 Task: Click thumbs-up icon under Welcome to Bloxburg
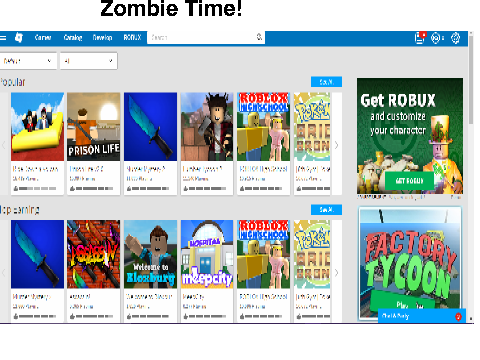tap(129, 316)
